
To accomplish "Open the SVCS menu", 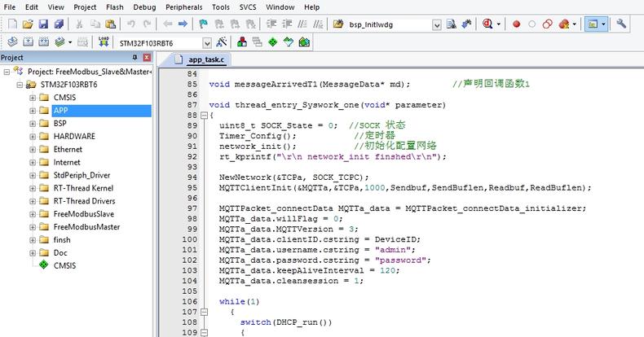I will pos(248,7).
